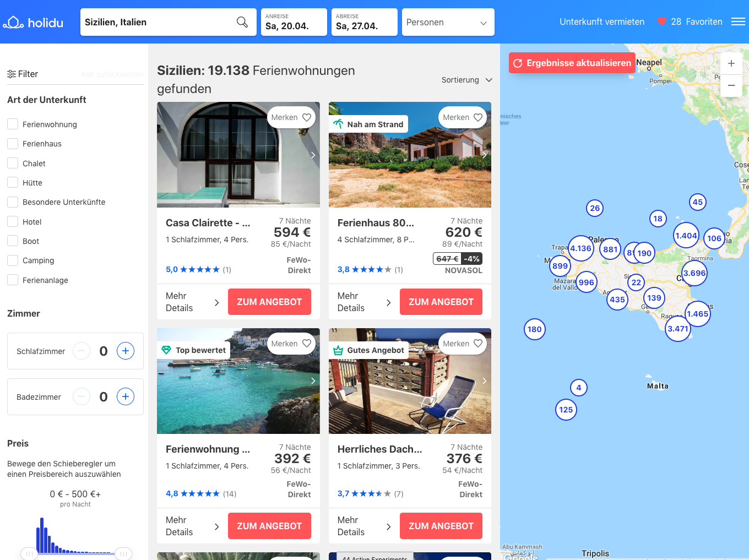Click the search magnifier icon
The image size is (749, 560).
[x=242, y=22]
